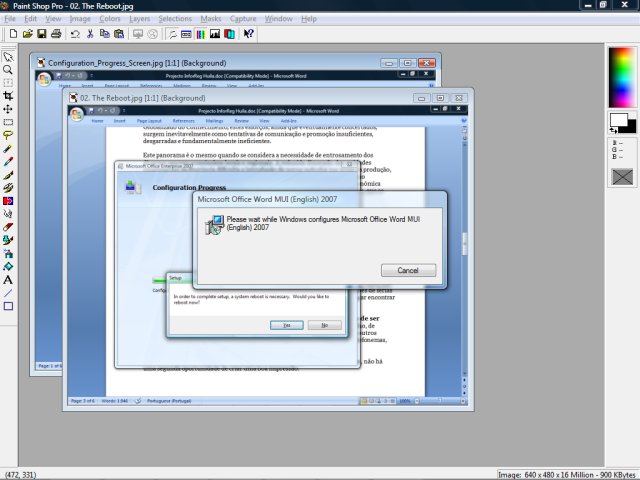The height and width of the screenshot is (480, 640).
Task: Select the Picture Tube tool
Action: (x=8, y=240)
